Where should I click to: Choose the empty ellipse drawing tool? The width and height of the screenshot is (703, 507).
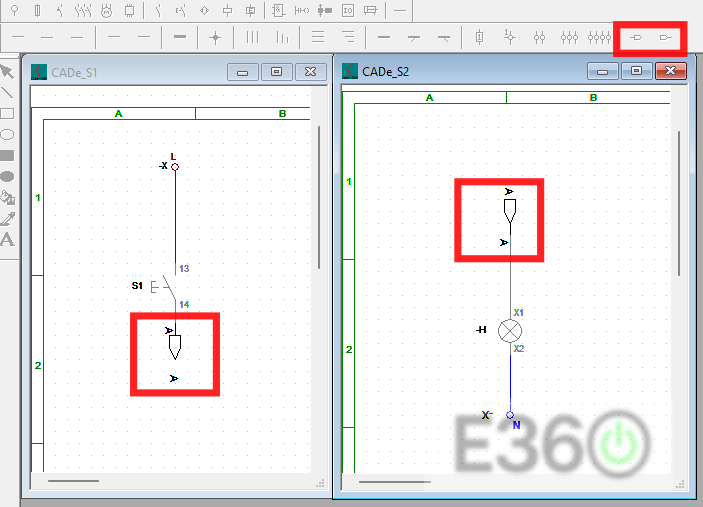tap(7, 134)
